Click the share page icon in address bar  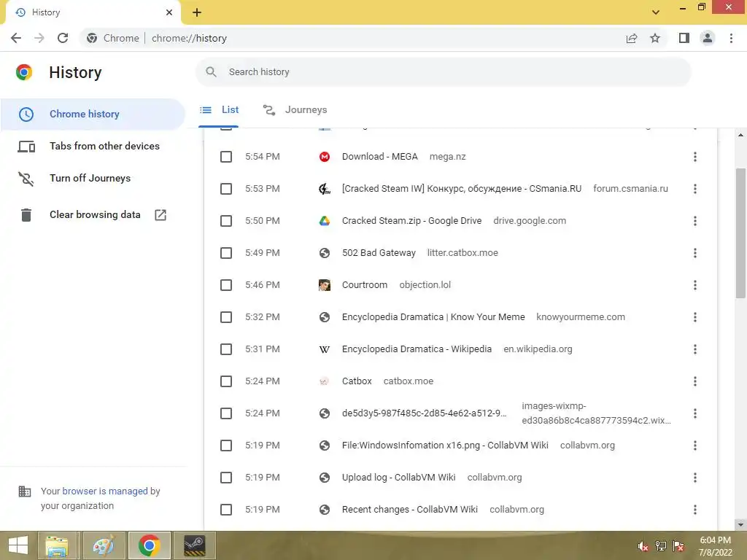(632, 38)
